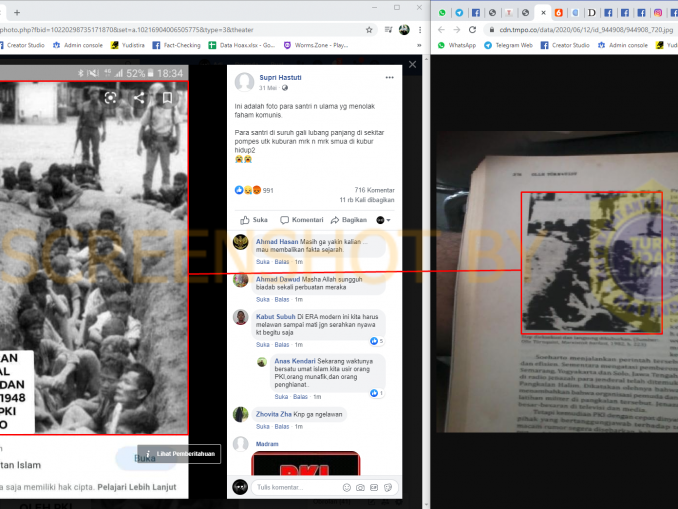Like Kabut Subuh's comment with Suka
The width and height of the screenshot is (678, 509).
click(262, 345)
